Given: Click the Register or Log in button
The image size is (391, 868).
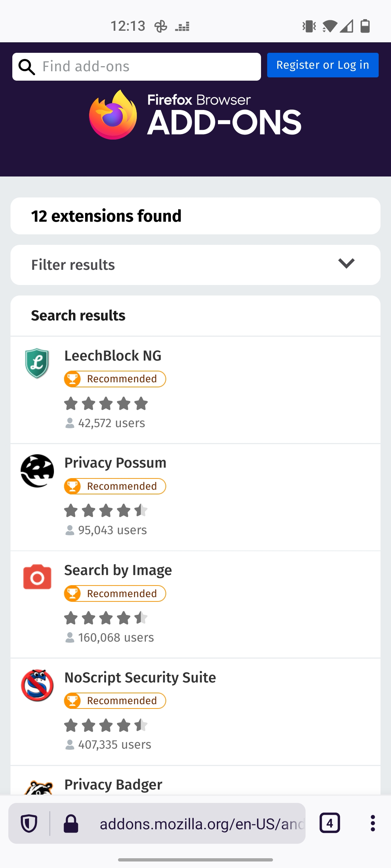Looking at the screenshot, I should [322, 65].
